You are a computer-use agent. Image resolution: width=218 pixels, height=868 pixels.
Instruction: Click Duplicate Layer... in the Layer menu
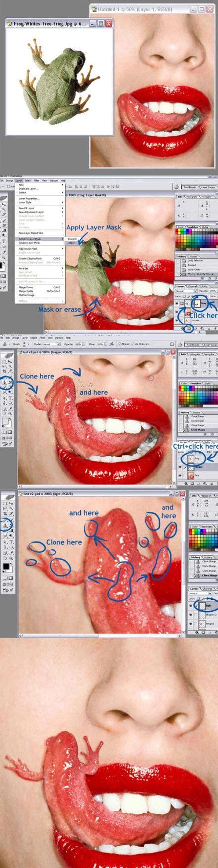coord(29,189)
